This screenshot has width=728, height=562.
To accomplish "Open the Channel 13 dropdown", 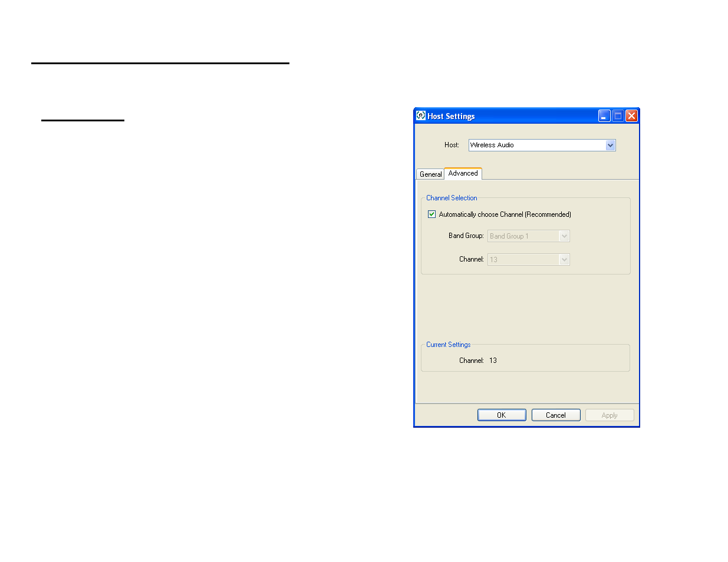I will point(528,260).
